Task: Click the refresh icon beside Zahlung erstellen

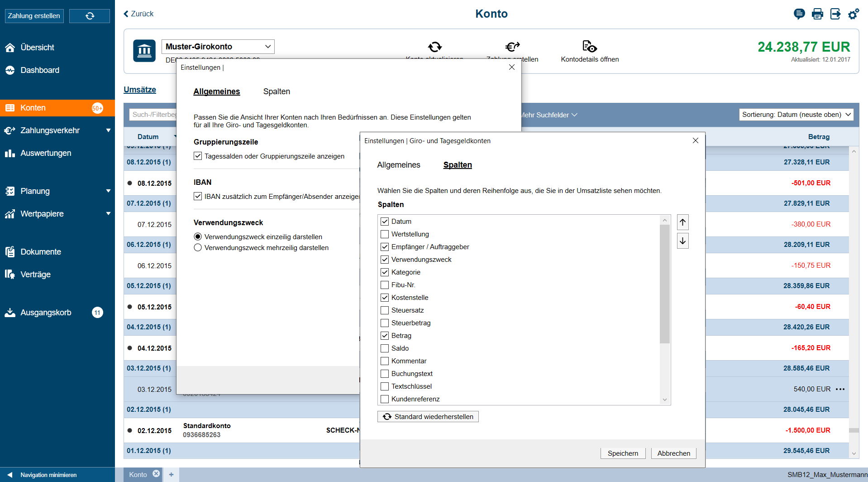Action: [x=90, y=16]
